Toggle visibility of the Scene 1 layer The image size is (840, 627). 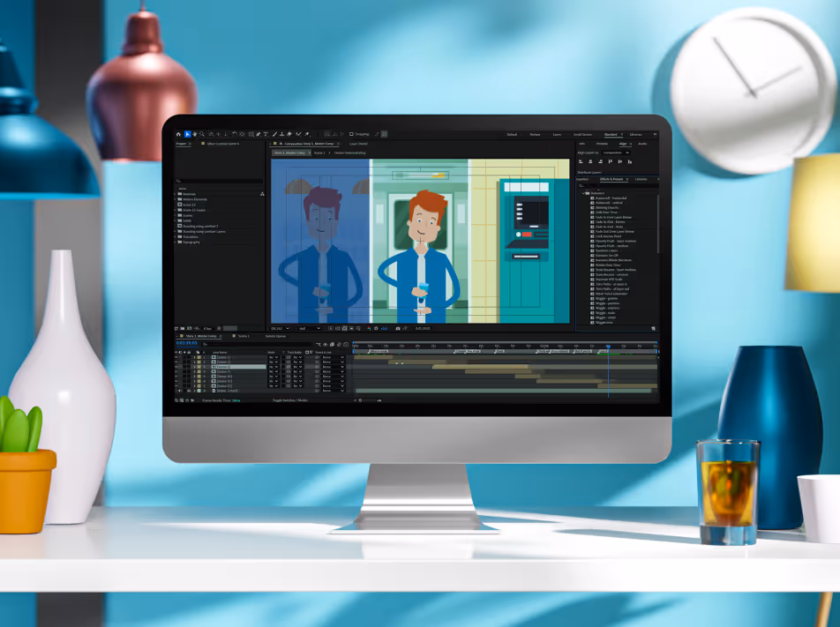point(176,357)
